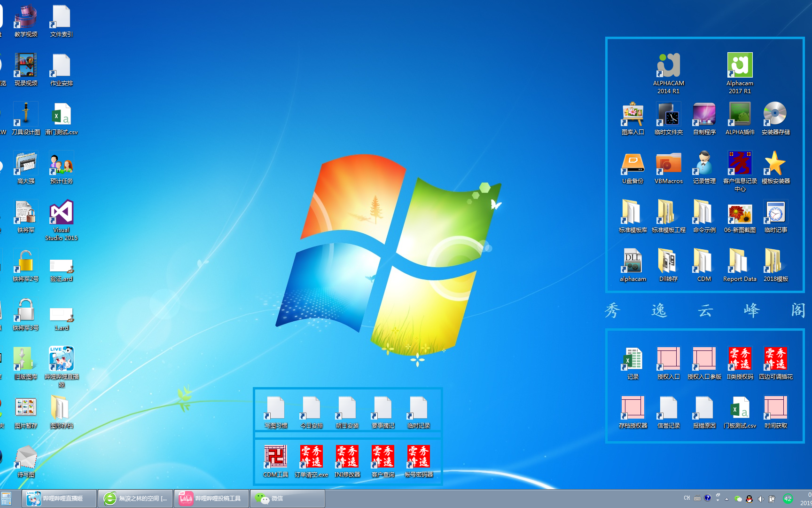
Task: Click the 图形存档 folder
Action: [61, 412]
